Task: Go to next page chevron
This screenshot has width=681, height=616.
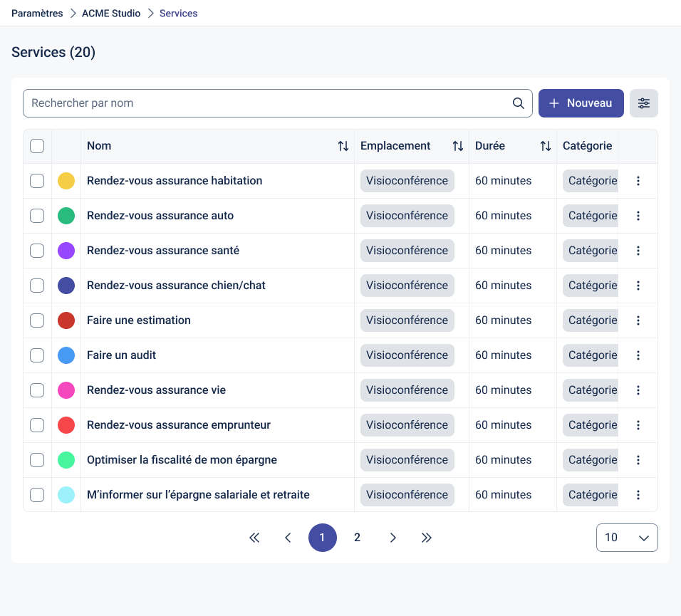Action: (x=393, y=538)
